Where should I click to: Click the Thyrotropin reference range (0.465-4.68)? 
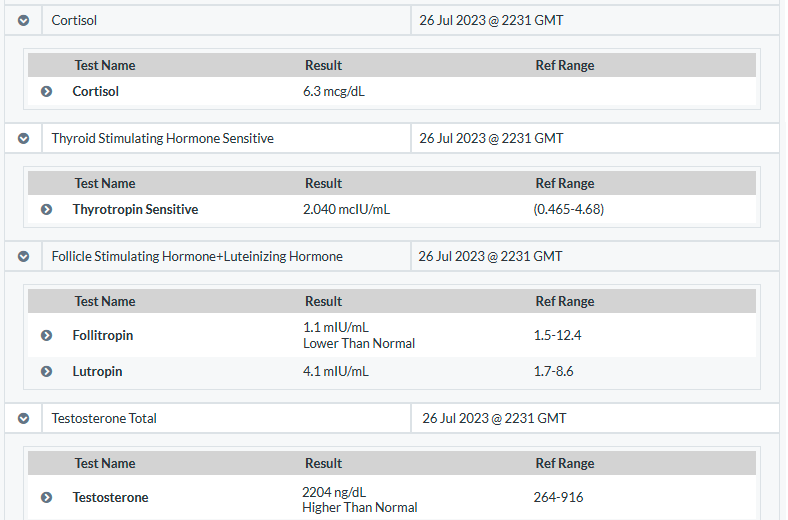pyautogui.click(x=568, y=210)
